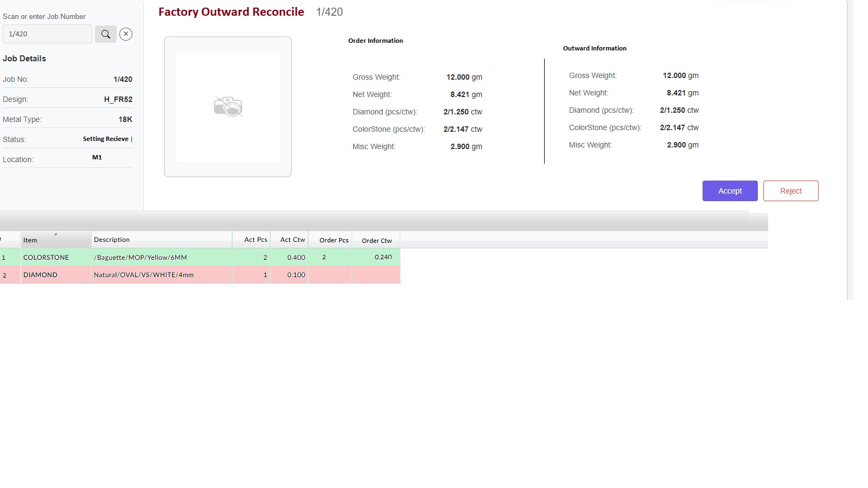868x488 pixels.
Task: Select the COLORSTONE item cell
Action: 55,258
